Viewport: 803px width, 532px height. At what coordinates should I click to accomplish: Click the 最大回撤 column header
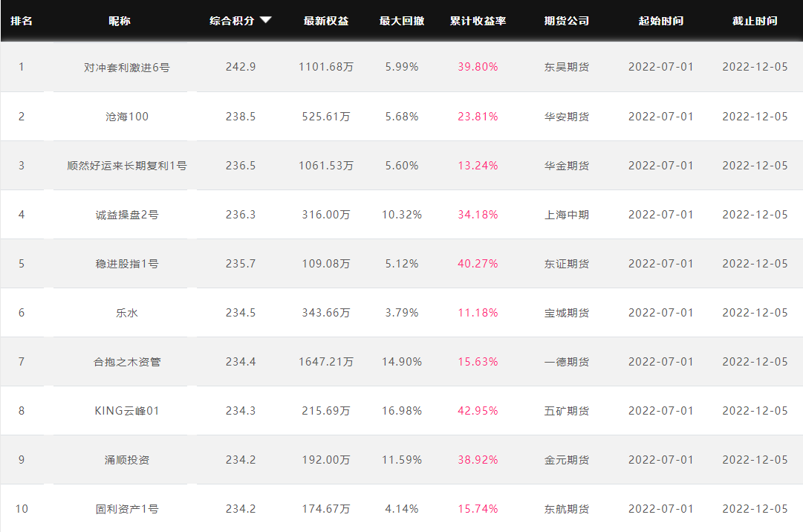pyautogui.click(x=401, y=21)
